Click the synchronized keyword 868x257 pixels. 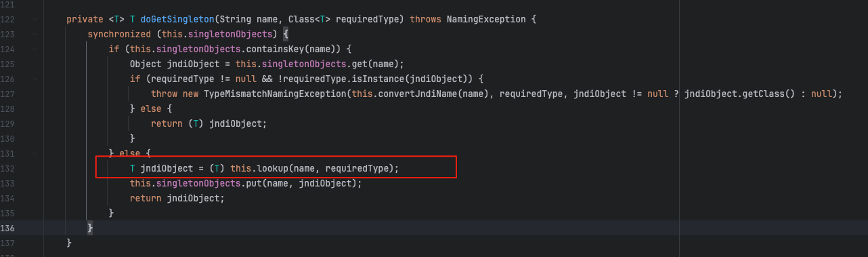point(119,34)
